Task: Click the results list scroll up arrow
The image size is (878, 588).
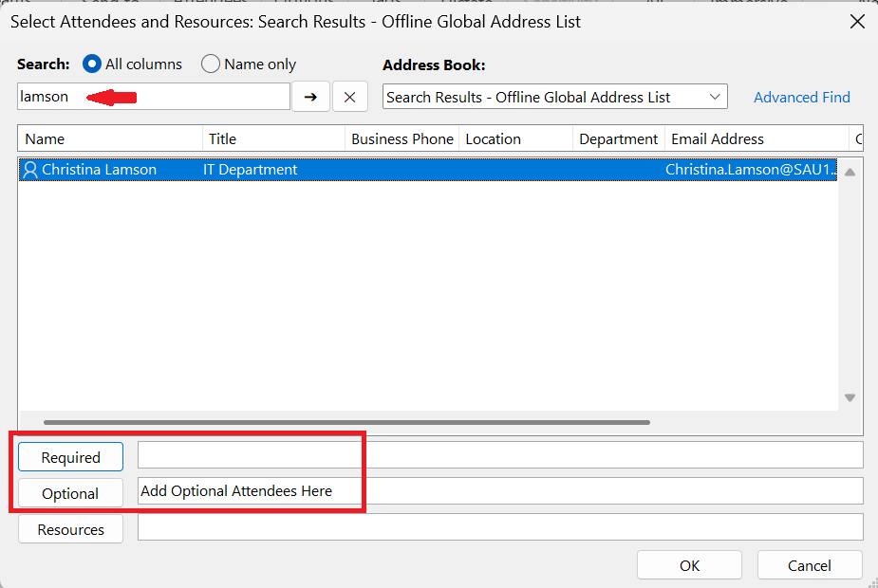Action: pos(850,172)
